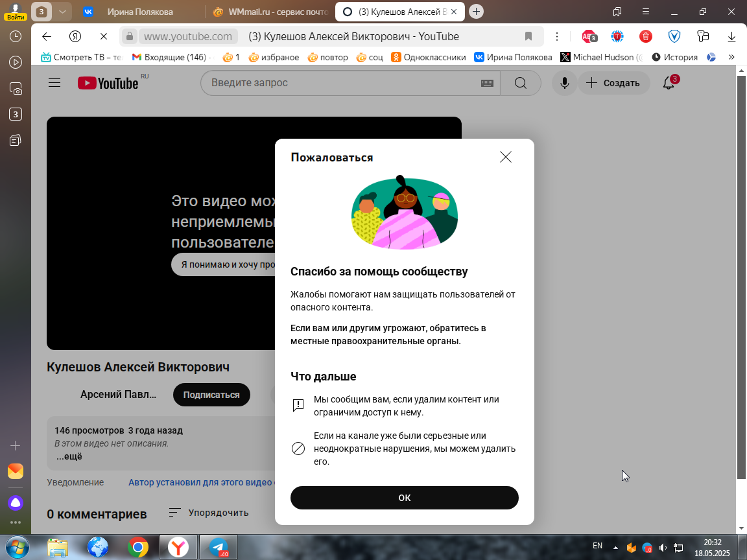747x560 pixels.
Task: Open избраное bookmark
Action: pos(274,57)
